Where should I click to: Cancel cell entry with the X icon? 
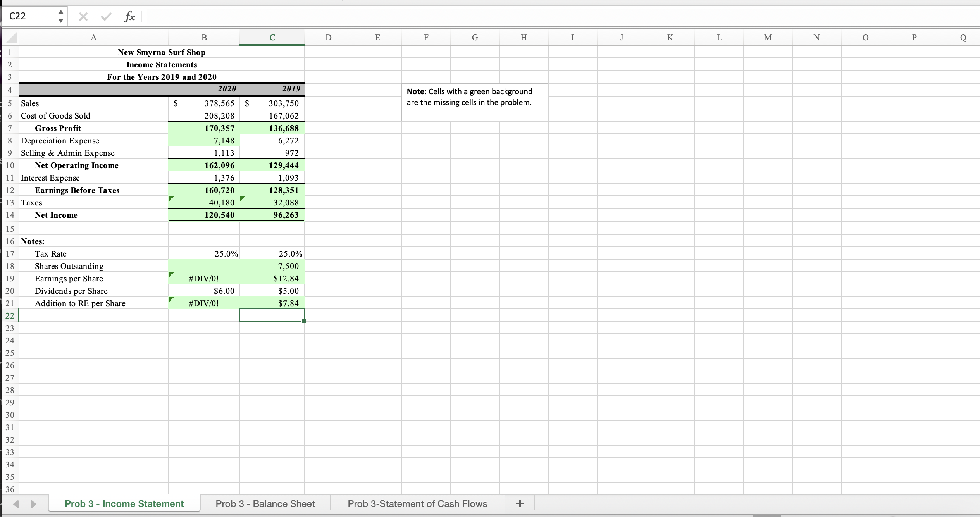[83, 16]
